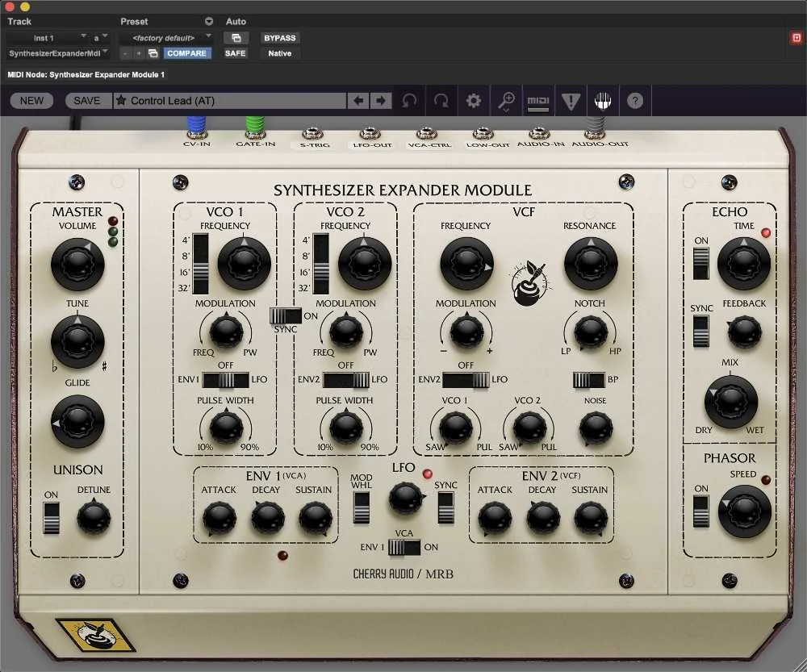Click the VCF Noise knob
Image resolution: width=807 pixels, height=672 pixels.
coord(596,428)
